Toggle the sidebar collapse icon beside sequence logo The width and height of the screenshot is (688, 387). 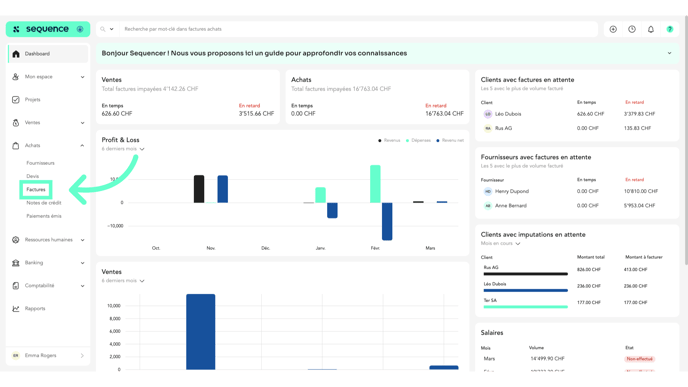pyautogui.click(x=80, y=29)
